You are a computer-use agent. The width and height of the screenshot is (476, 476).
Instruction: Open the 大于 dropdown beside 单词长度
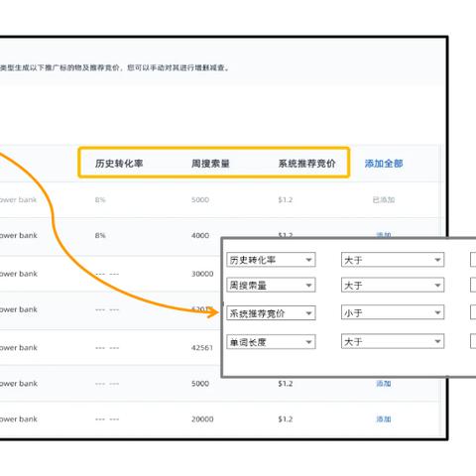pos(393,341)
